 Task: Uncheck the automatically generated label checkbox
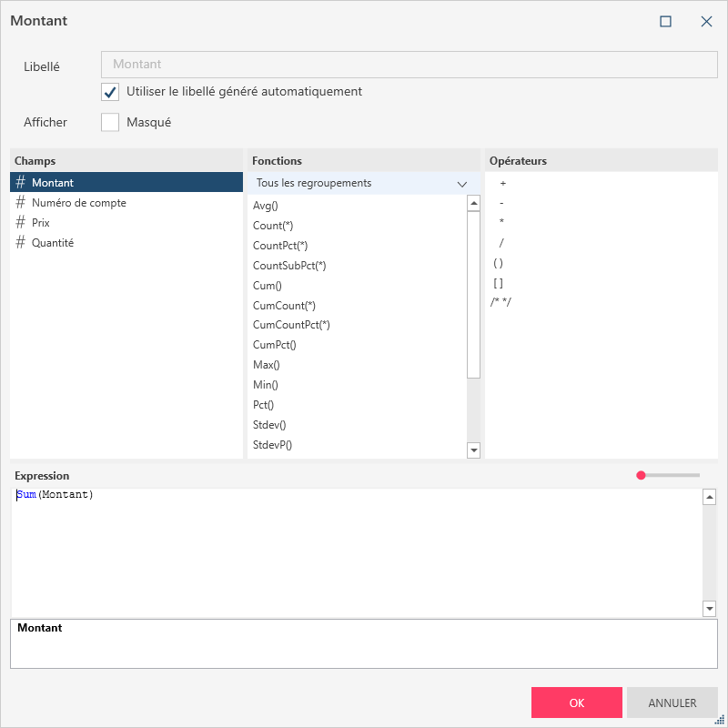110,91
